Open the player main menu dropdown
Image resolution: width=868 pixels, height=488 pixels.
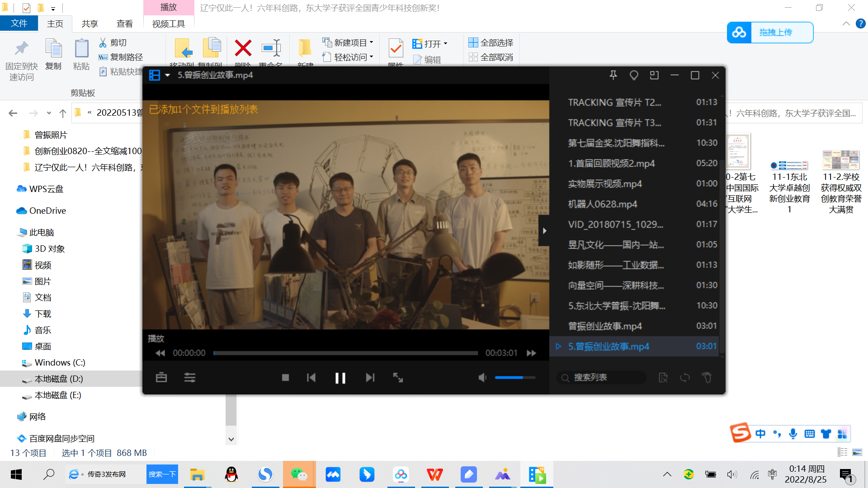point(167,75)
